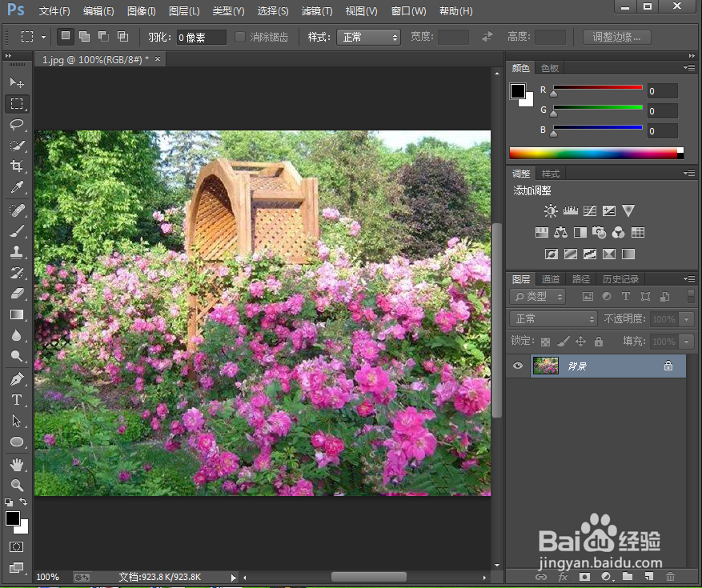Open the fill 填充 dropdown arrow
702x588 pixels.
click(x=686, y=342)
